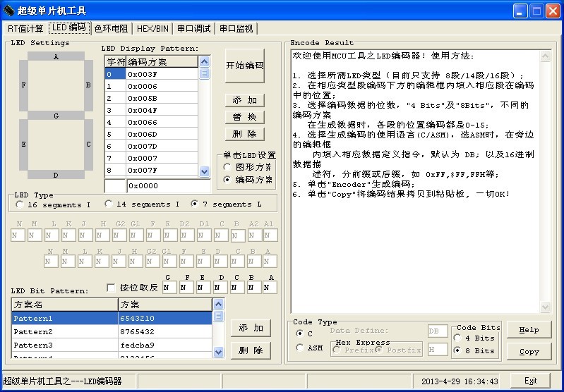564x392 pixels.
Task: Click the bit pattern list scrollbar thumb
Action: pyautogui.click(x=218, y=316)
